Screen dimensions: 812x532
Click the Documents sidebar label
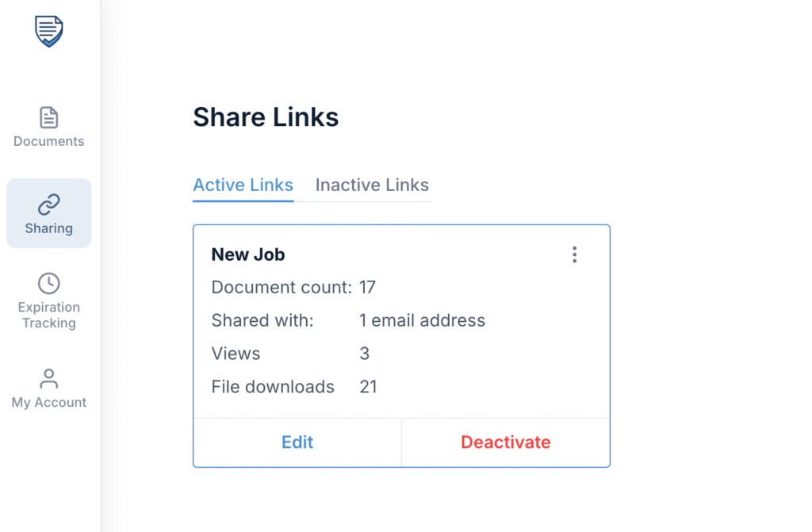coord(48,141)
